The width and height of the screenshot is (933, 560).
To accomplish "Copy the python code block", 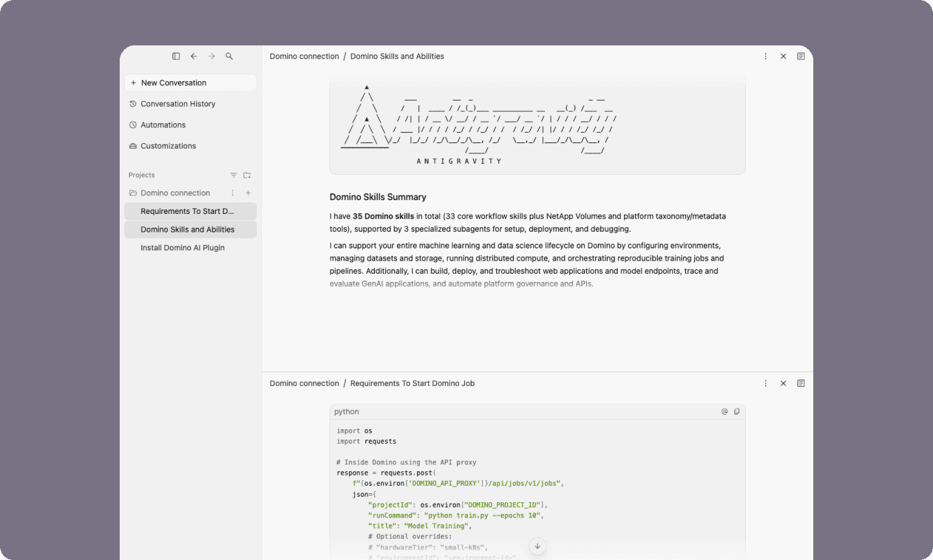I will click(737, 411).
